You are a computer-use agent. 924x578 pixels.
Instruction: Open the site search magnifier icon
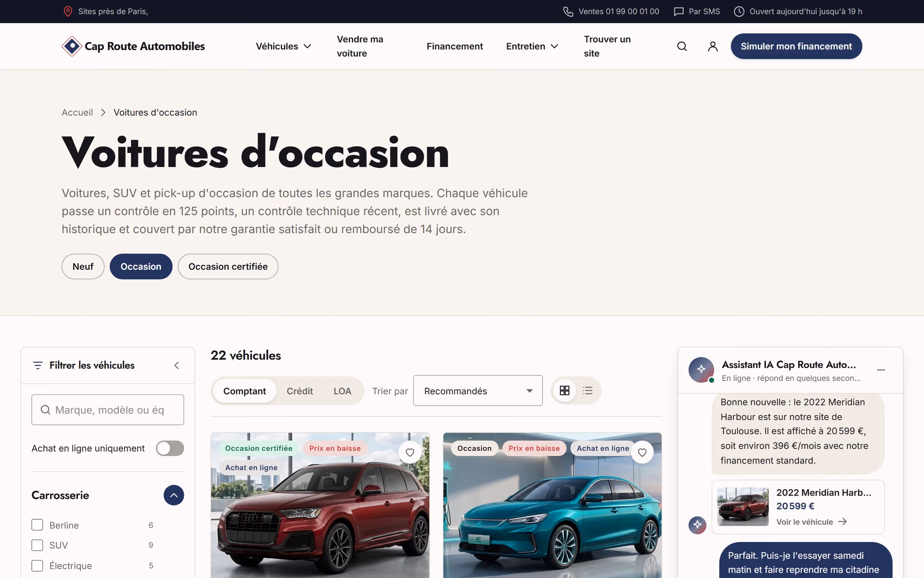pos(682,46)
